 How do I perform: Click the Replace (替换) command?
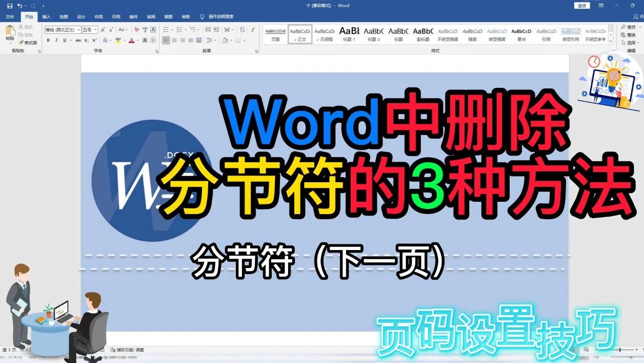pos(629,35)
